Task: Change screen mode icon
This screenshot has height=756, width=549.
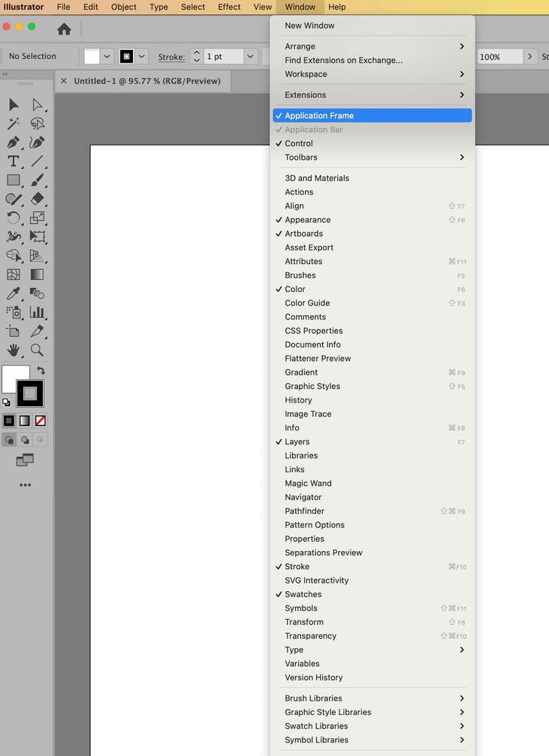Action: (25, 460)
